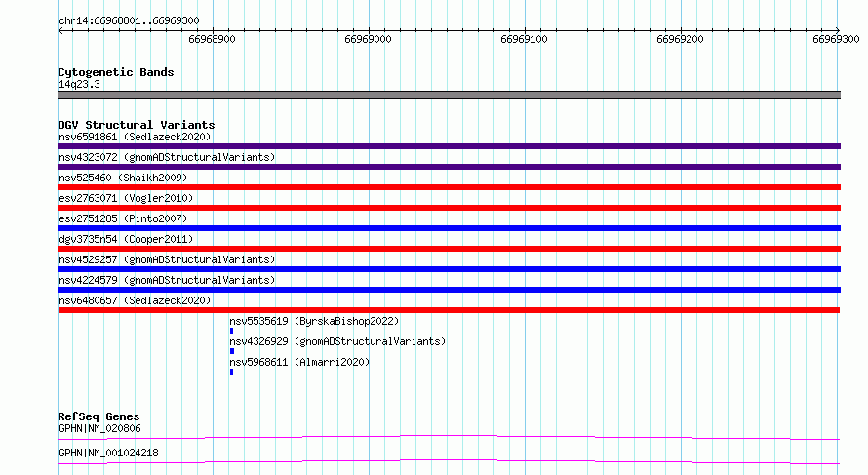Click the chr14:66968801..66969300 region label

pos(129,20)
